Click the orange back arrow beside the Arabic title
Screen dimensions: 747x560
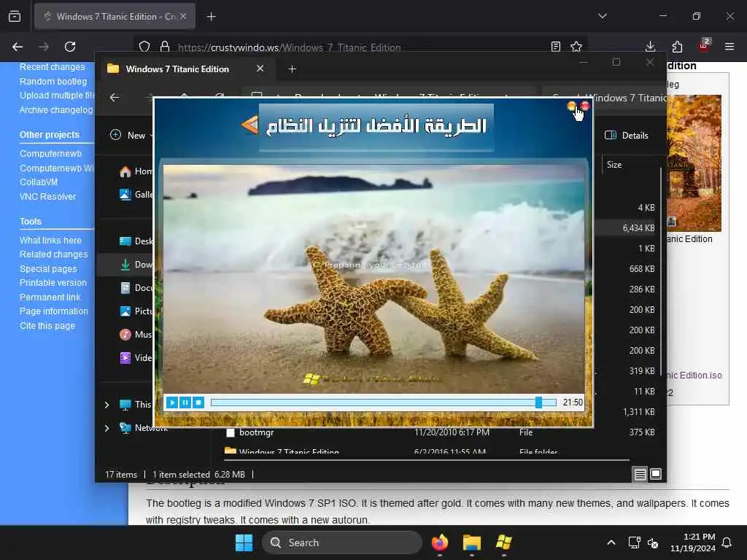click(249, 125)
